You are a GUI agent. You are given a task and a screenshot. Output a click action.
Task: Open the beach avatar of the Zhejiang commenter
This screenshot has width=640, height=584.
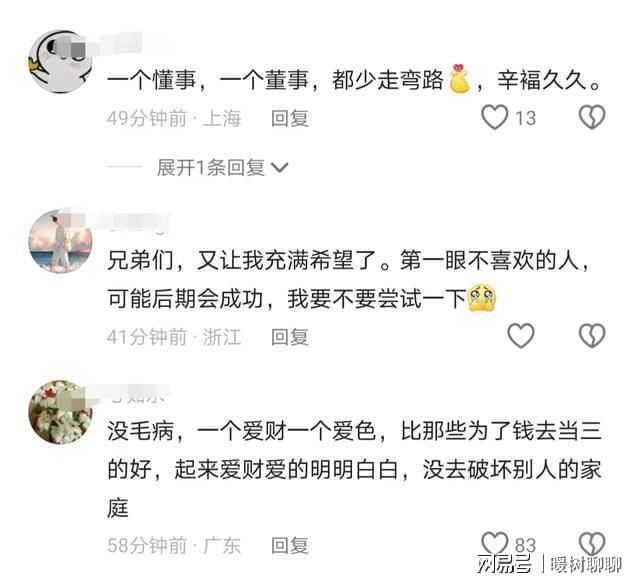(60, 241)
